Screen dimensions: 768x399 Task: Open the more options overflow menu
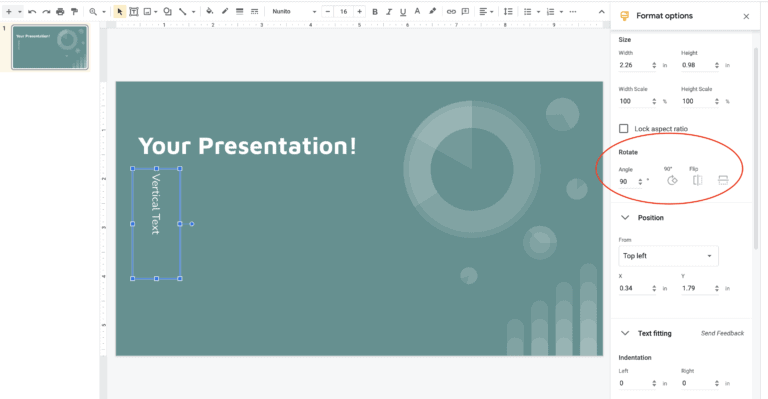point(573,12)
